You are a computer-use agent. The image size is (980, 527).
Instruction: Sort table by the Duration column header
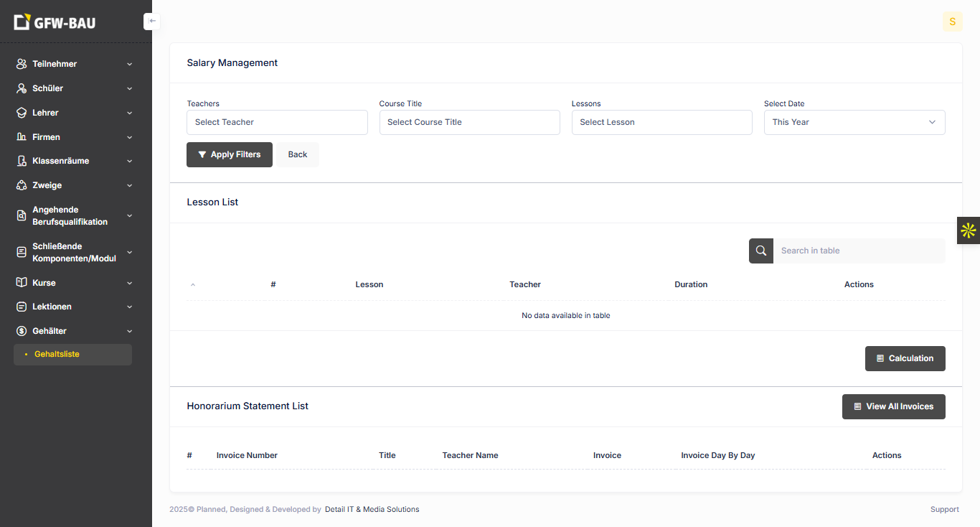(x=690, y=284)
